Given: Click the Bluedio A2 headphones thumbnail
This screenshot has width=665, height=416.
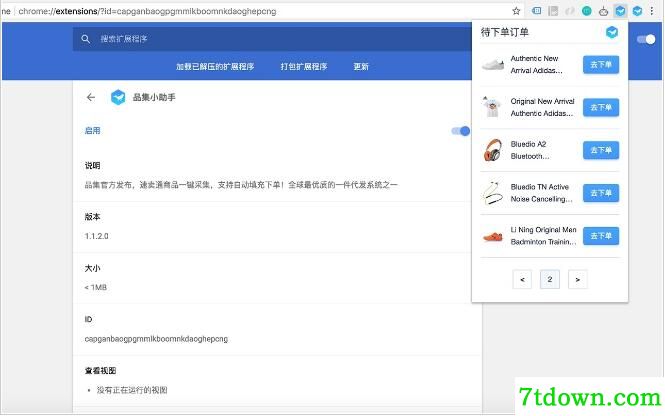Looking at the screenshot, I should click(492, 150).
